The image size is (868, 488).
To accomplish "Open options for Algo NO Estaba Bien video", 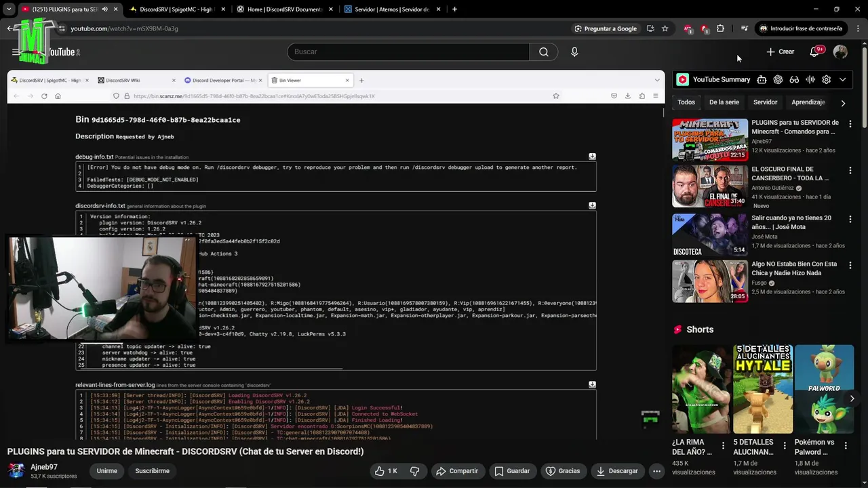I will tap(850, 266).
